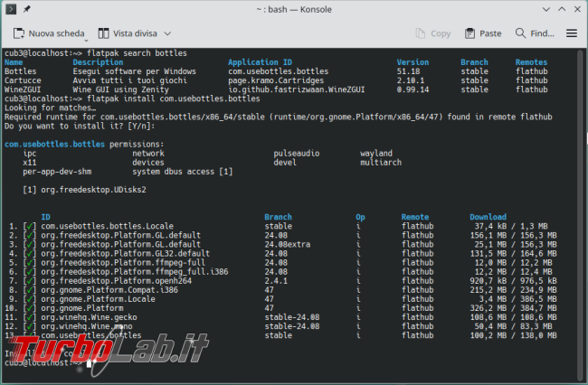Click checkmark for org.winehq.Wine.gecko
The width and height of the screenshot is (588, 385).
pos(30,317)
